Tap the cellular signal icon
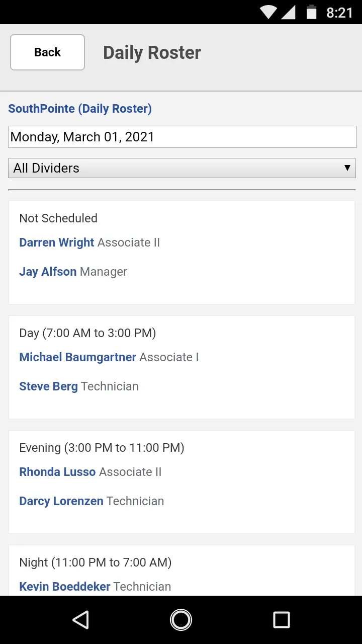 [x=288, y=12]
